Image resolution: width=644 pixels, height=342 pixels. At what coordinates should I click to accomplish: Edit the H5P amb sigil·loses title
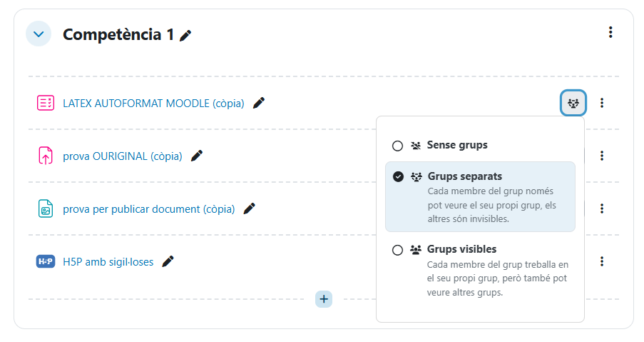coord(168,261)
